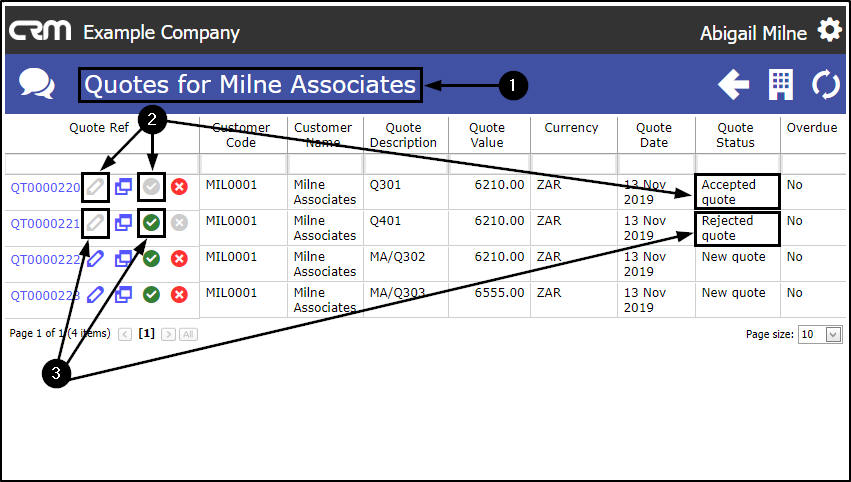Copy quote QT0000223 using duplicate icon

pyautogui.click(x=123, y=294)
